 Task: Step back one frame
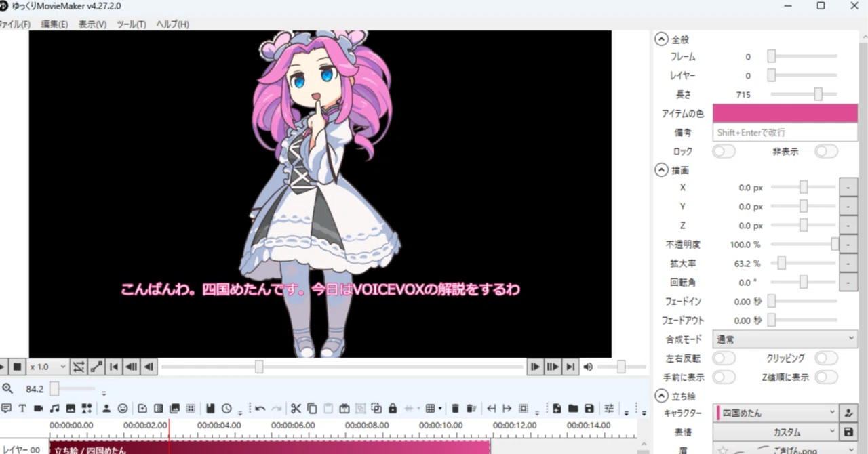click(x=149, y=367)
